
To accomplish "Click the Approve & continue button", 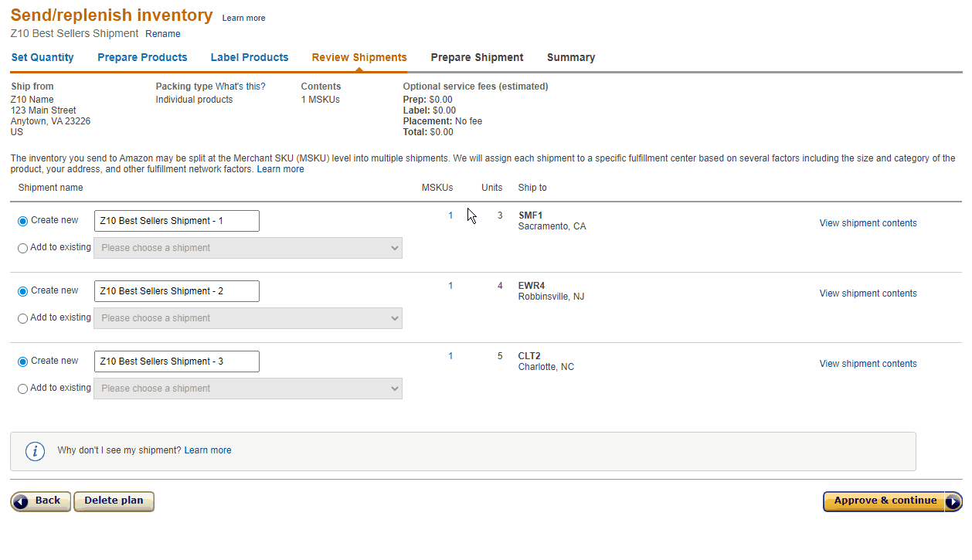I will 884,501.
